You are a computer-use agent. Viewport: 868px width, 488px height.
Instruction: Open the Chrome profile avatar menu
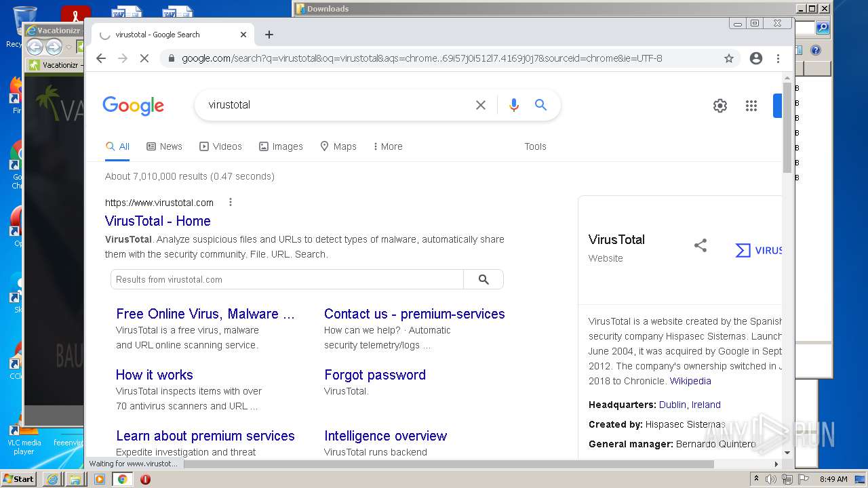(756, 58)
